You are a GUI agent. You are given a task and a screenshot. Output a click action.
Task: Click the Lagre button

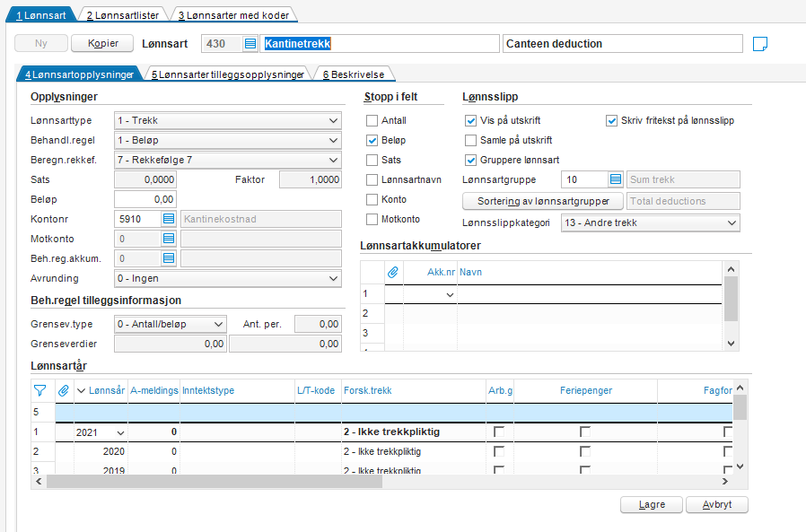click(652, 504)
